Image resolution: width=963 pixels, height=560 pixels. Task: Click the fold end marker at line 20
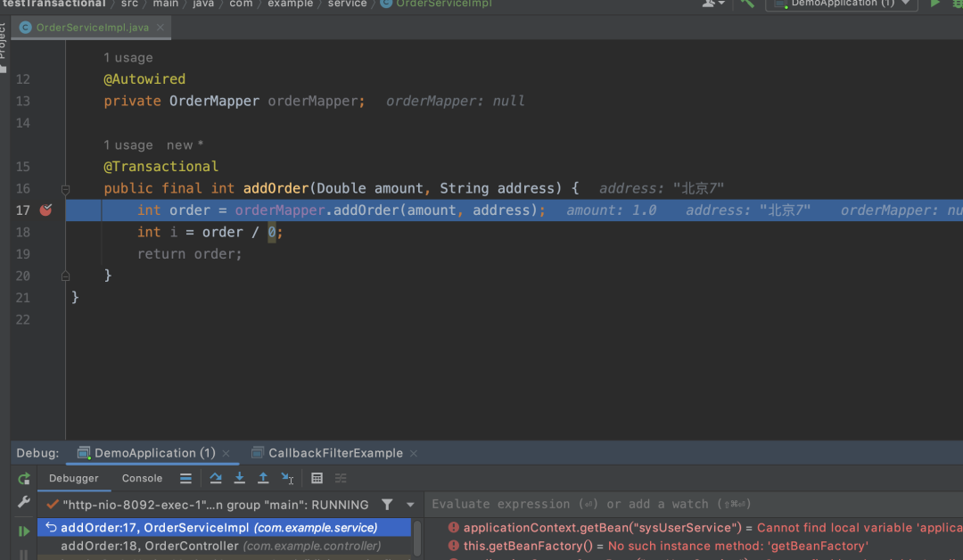(x=65, y=276)
